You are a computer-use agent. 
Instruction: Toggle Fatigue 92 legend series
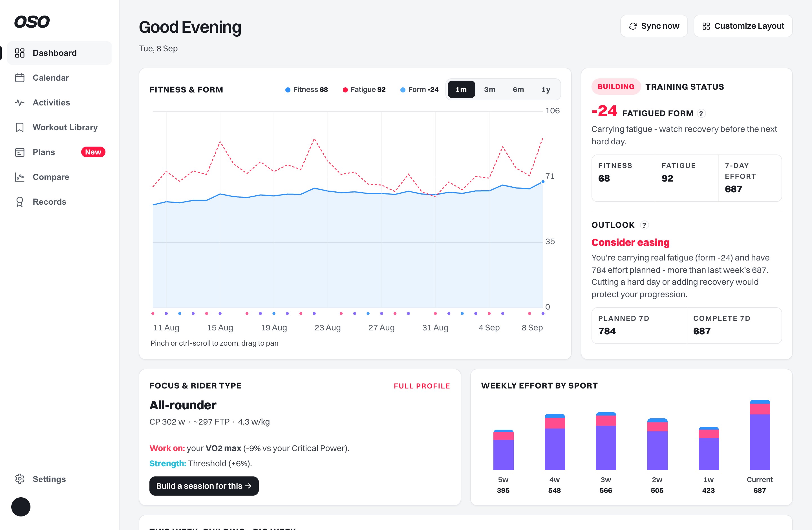coord(364,89)
